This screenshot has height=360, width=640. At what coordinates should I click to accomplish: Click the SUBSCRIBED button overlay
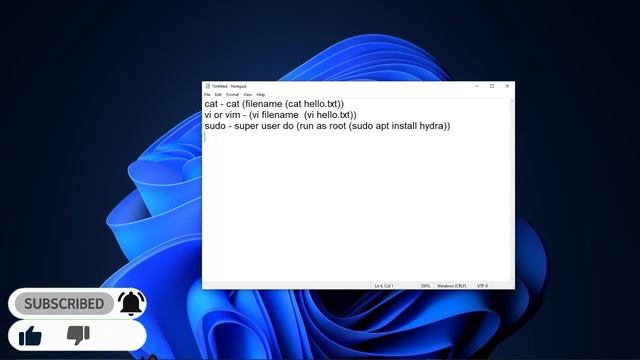pos(64,304)
